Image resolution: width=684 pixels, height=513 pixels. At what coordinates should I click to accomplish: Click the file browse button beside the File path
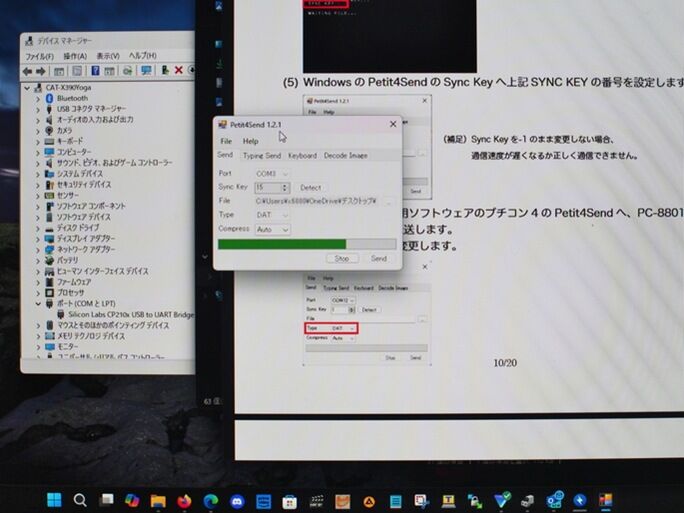click(x=388, y=202)
